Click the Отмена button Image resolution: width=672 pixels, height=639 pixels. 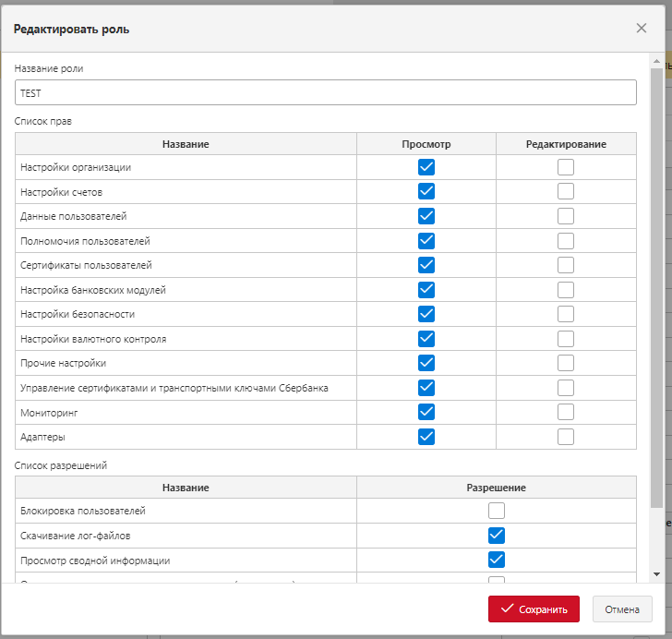622,609
